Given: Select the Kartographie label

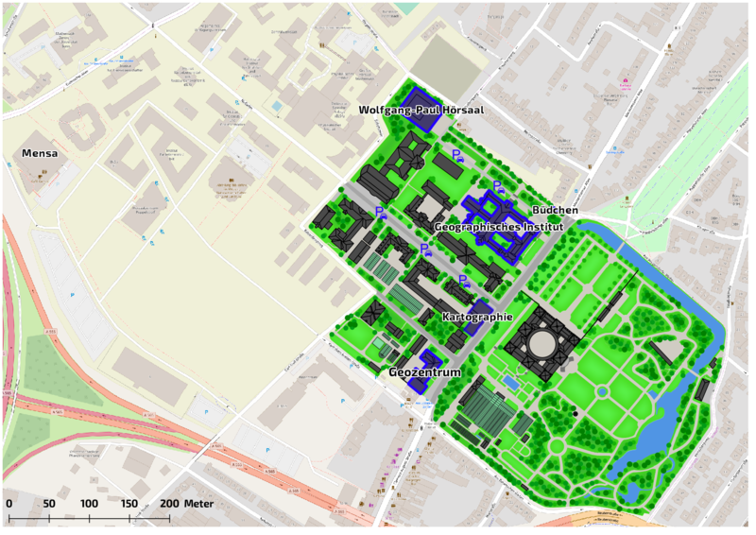Looking at the screenshot, I should pyautogui.click(x=477, y=316).
